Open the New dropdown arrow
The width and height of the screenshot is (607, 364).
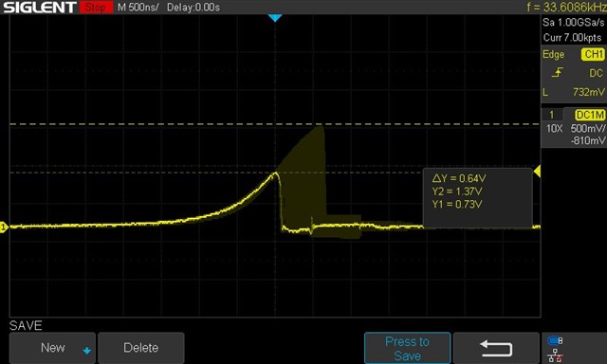pyautogui.click(x=86, y=351)
